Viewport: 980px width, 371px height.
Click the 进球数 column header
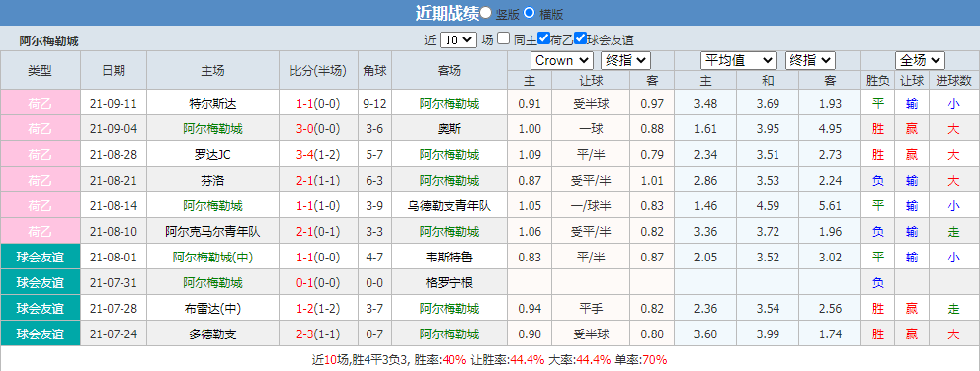coord(953,81)
